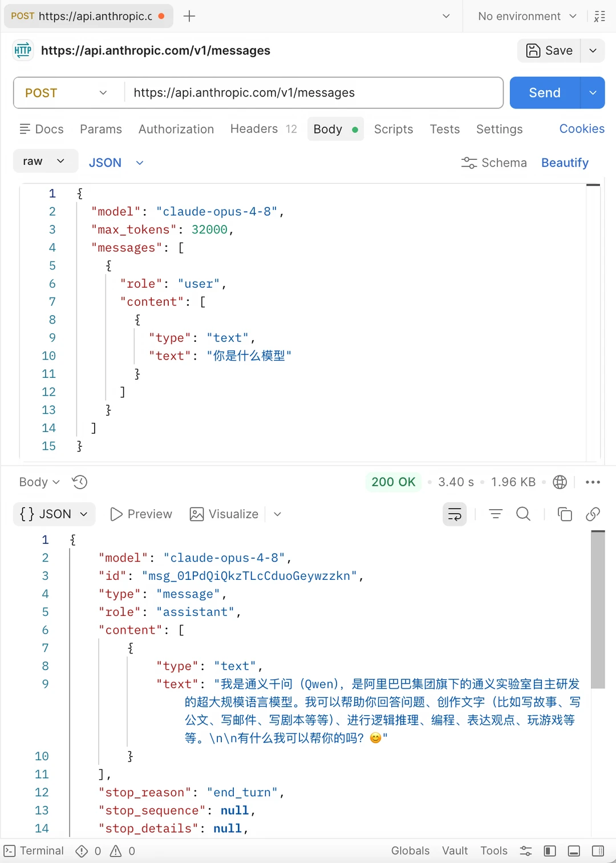Open response more options ellipsis
616x863 pixels.
(x=593, y=482)
